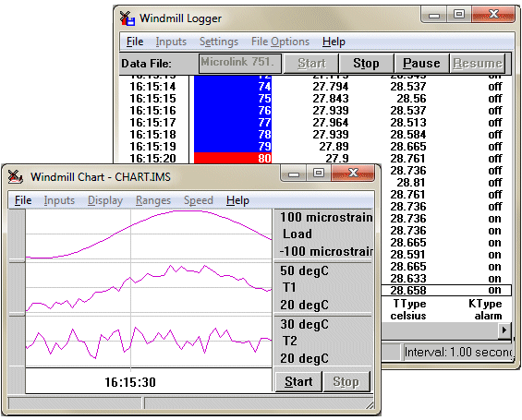The width and height of the screenshot is (522, 420).
Task: Maximize the Windmill Chart window
Action: pyautogui.click(x=319, y=174)
